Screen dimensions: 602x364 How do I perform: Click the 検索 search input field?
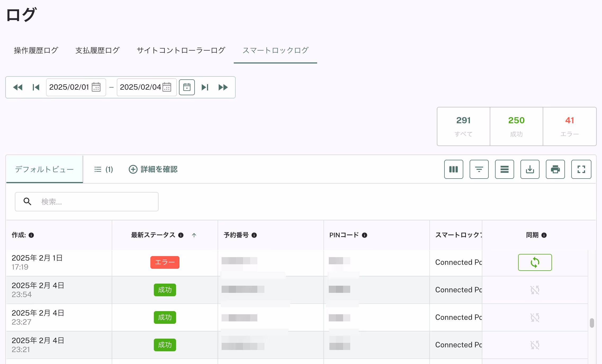[x=95, y=202]
